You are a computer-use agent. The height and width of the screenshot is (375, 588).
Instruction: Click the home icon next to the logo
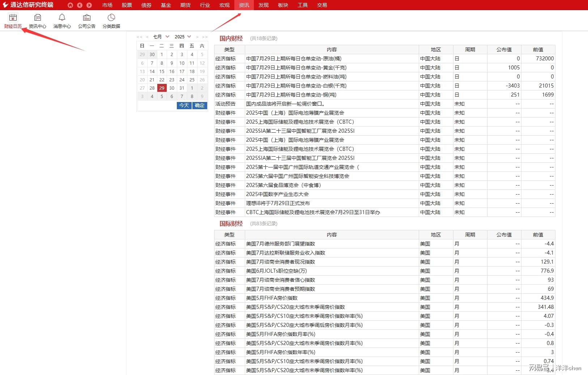click(70, 5)
